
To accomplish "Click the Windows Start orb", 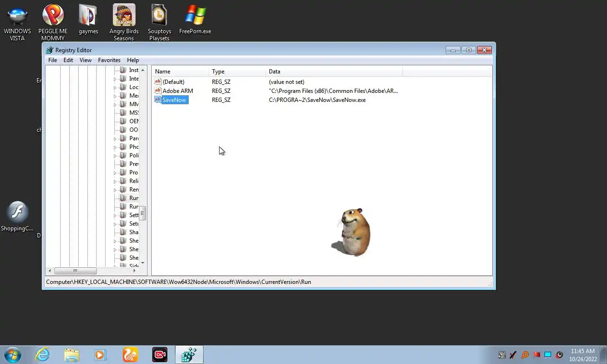I will click(12, 355).
